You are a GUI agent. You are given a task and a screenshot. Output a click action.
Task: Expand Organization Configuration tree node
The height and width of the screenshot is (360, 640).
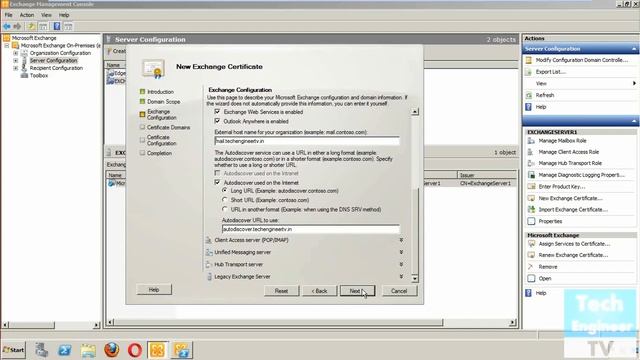point(16,53)
